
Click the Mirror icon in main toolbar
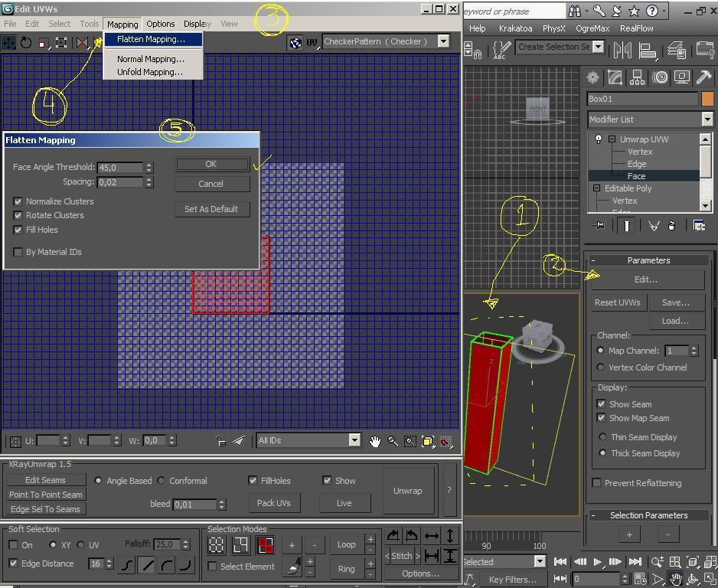pyautogui.click(x=622, y=50)
